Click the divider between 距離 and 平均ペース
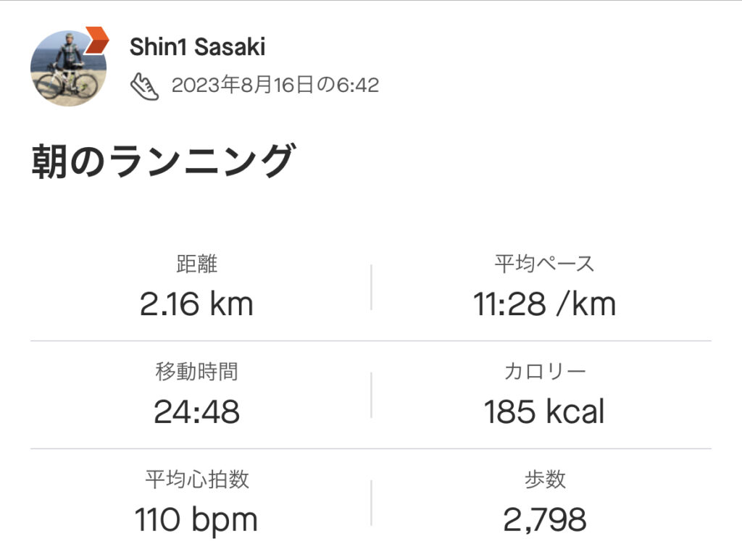The image size is (742, 560). (x=371, y=287)
